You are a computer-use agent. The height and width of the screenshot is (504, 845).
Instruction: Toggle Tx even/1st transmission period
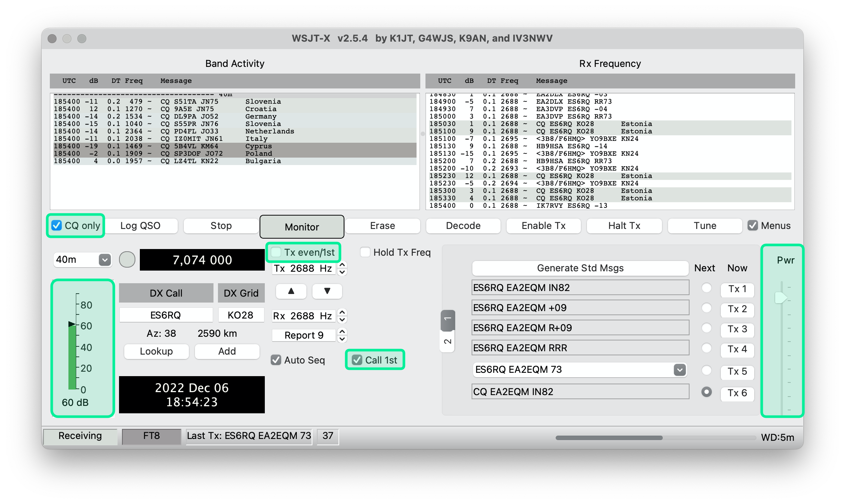[276, 252]
